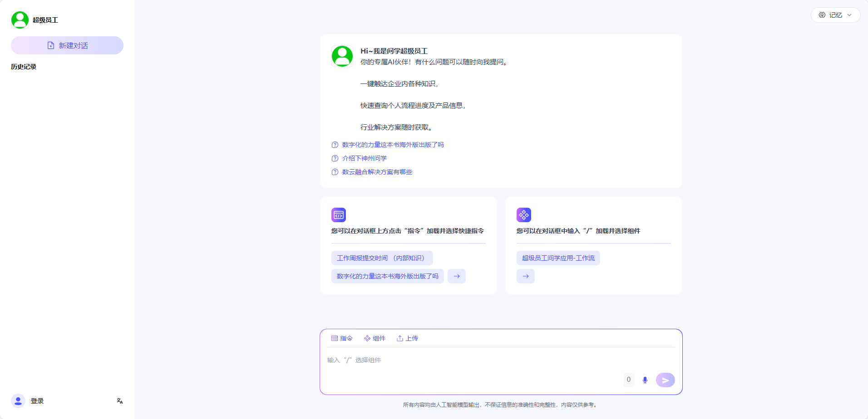Screen dimensions: 868x419
Task: Start a new chat with 新建对话
Action: click(x=67, y=45)
